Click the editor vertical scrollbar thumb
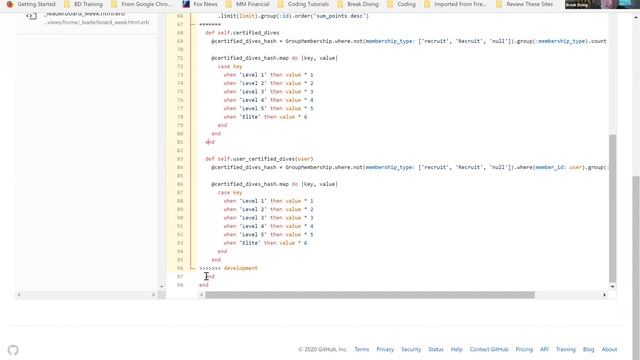 (x=612, y=208)
